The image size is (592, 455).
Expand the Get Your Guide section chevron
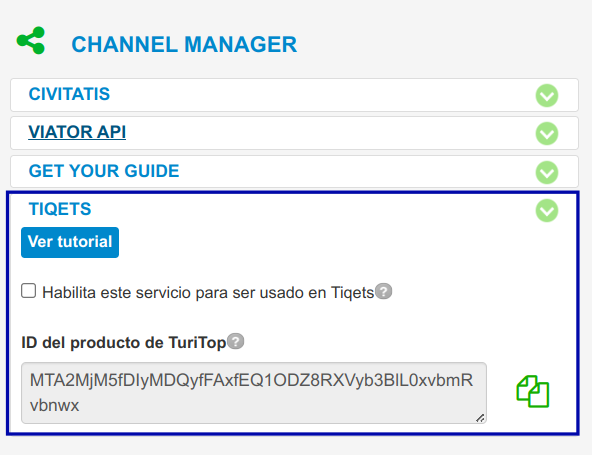pyautogui.click(x=547, y=173)
